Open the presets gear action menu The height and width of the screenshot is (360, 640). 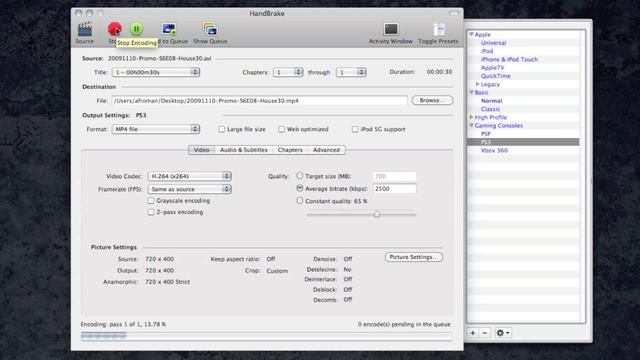click(x=502, y=333)
